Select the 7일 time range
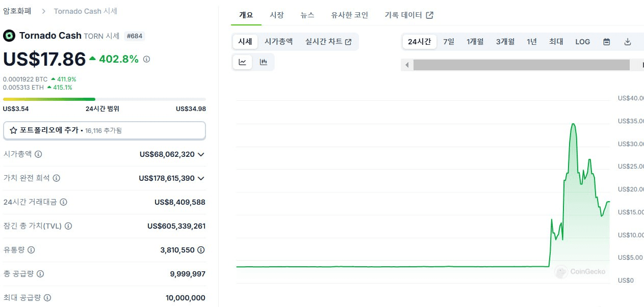This screenshot has height=307, width=644. coord(449,42)
